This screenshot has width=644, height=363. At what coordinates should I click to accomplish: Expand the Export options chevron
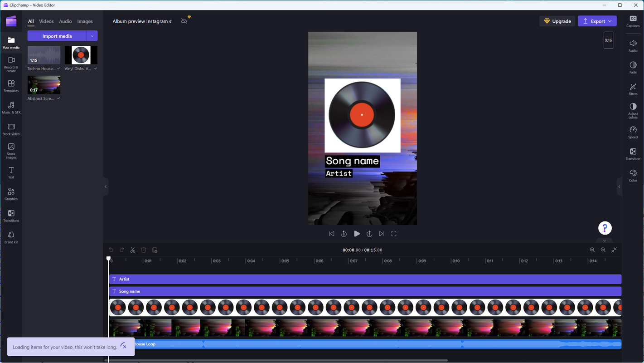click(x=610, y=21)
